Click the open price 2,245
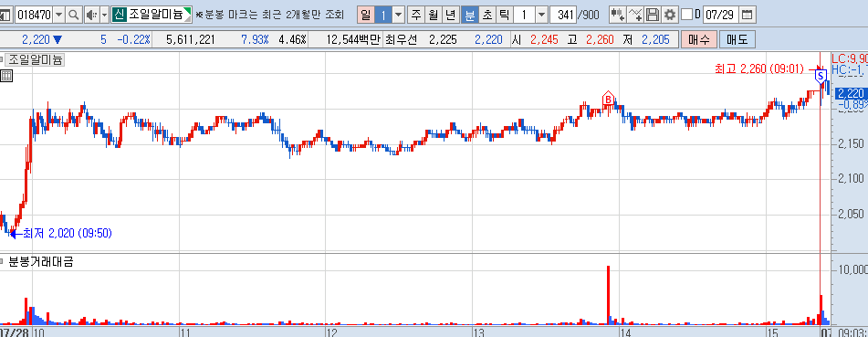868x337 pixels. (545, 39)
